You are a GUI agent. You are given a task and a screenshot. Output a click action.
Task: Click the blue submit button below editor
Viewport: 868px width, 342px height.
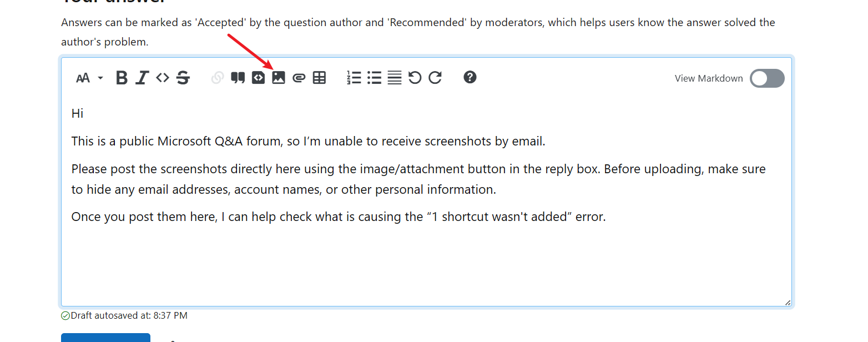105,338
